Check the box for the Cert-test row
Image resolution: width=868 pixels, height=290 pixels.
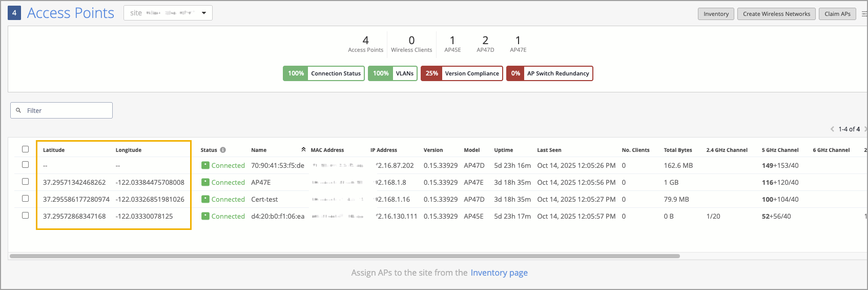pyautogui.click(x=25, y=199)
